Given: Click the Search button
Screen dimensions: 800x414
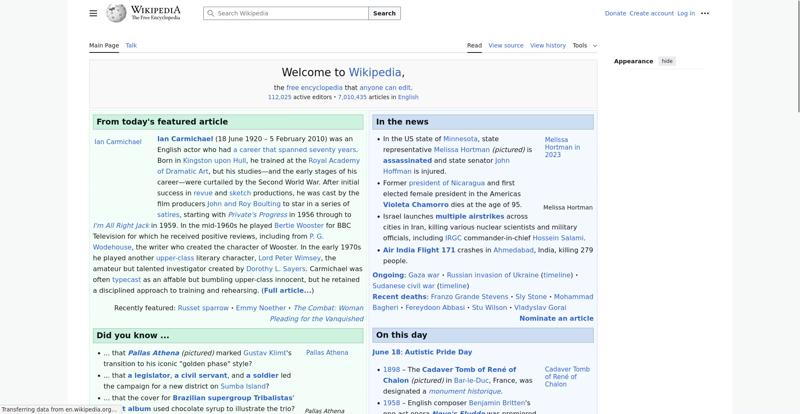Looking at the screenshot, I should coord(384,13).
